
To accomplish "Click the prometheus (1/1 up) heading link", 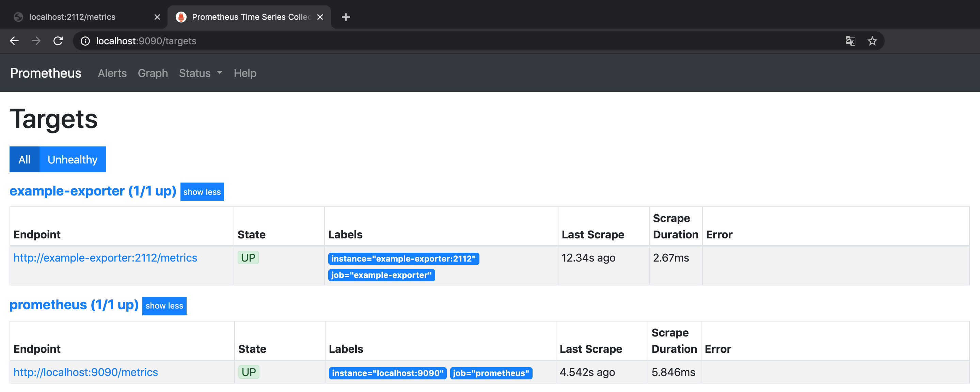I will 74,304.
